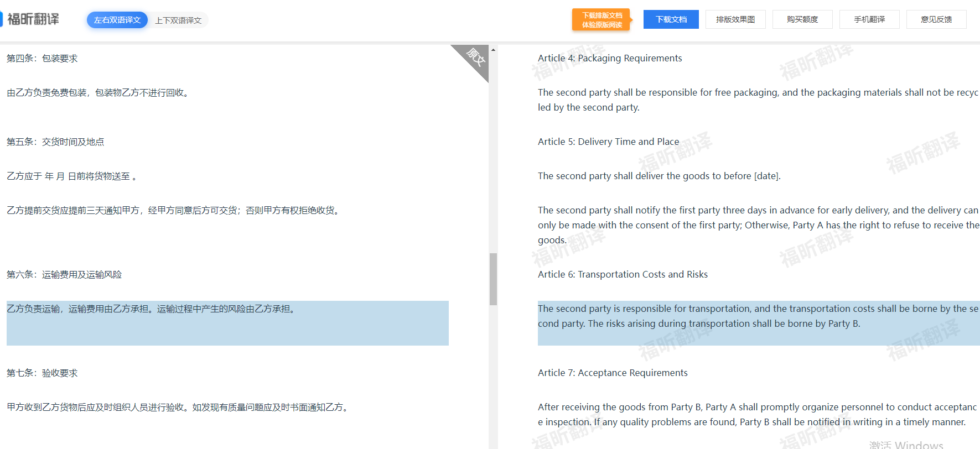Click the blue 下载文档 button

tap(671, 19)
